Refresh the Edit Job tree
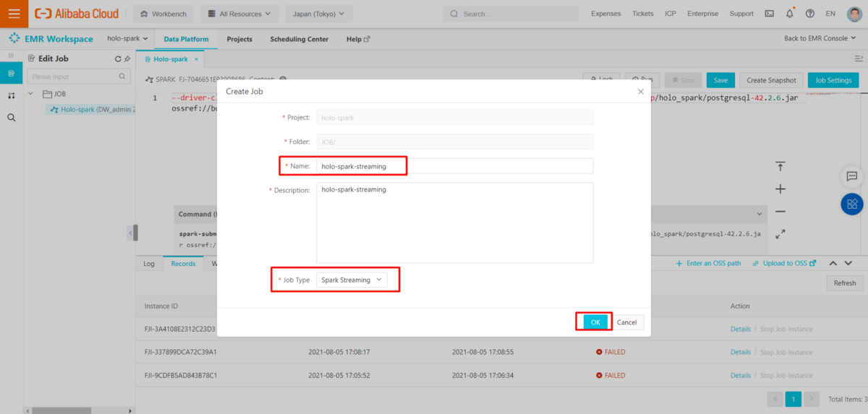The height and width of the screenshot is (414, 868). click(x=118, y=59)
